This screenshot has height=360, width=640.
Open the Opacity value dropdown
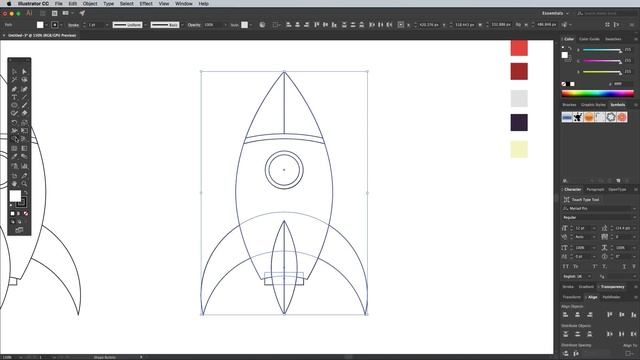[225, 25]
